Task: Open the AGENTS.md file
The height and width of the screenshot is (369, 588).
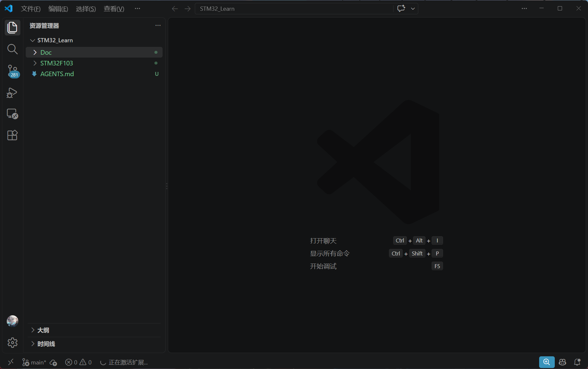Action: (x=94, y=74)
